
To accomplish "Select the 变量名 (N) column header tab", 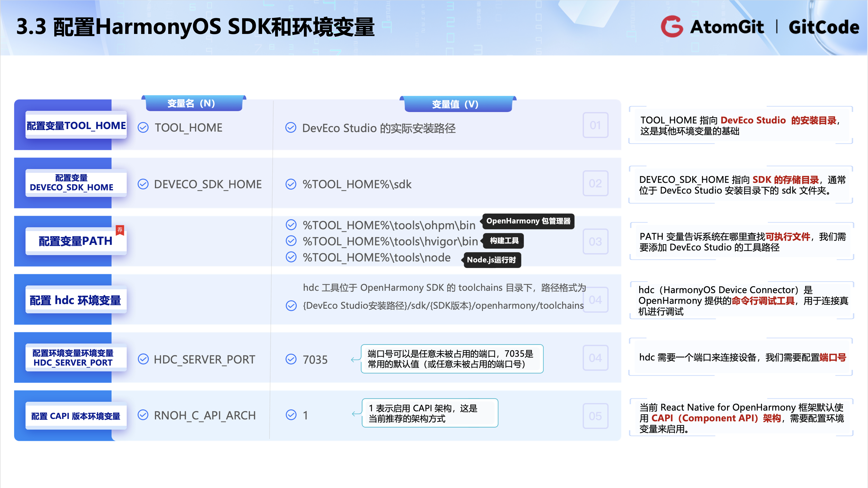I will click(194, 103).
